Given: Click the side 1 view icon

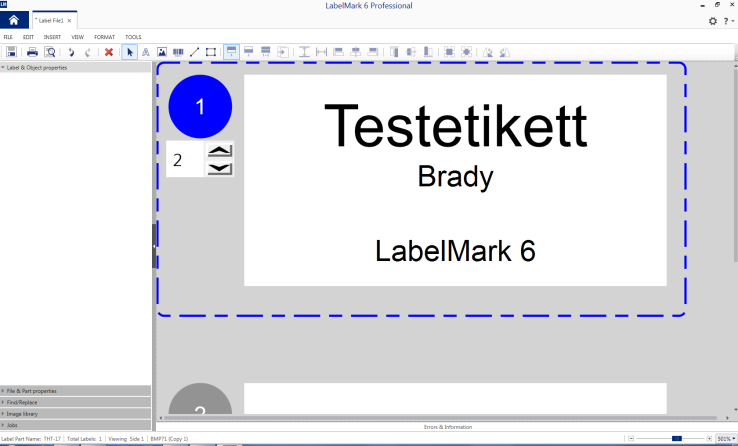Looking at the screenshot, I should pyautogui.click(x=231, y=52).
